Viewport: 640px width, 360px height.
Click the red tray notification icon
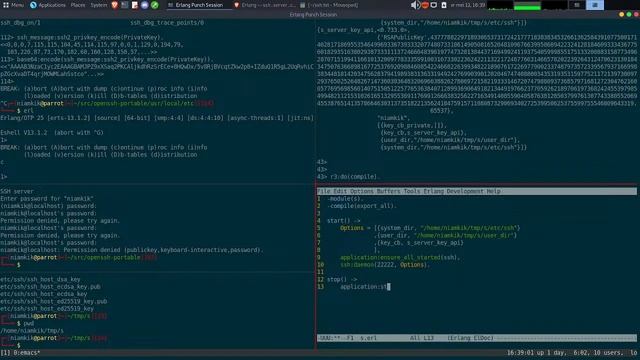click(425, 5)
